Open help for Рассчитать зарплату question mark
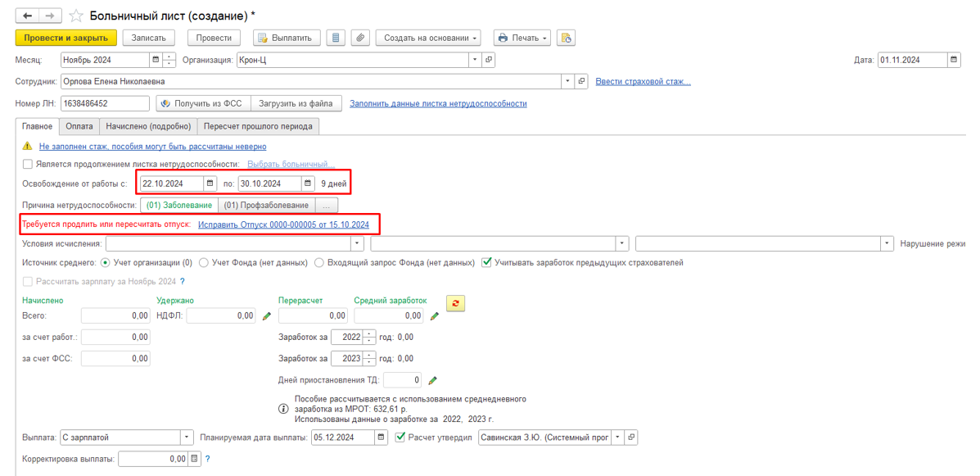The image size is (980, 476). click(183, 281)
